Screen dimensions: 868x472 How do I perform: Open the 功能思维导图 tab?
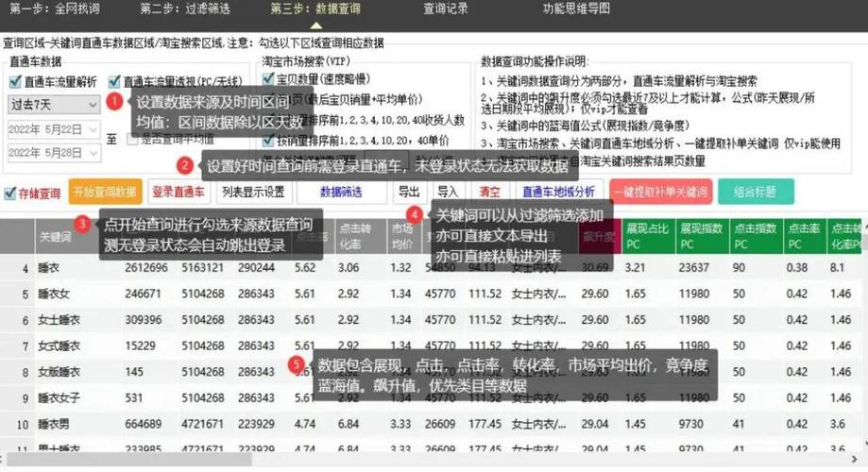pyautogui.click(x=575, y=8)
